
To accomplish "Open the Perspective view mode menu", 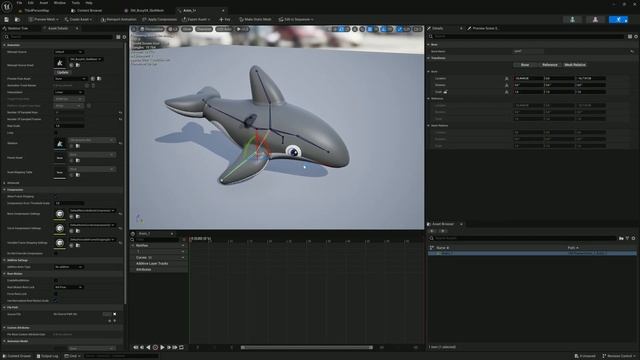I will [x=151, y=29].
